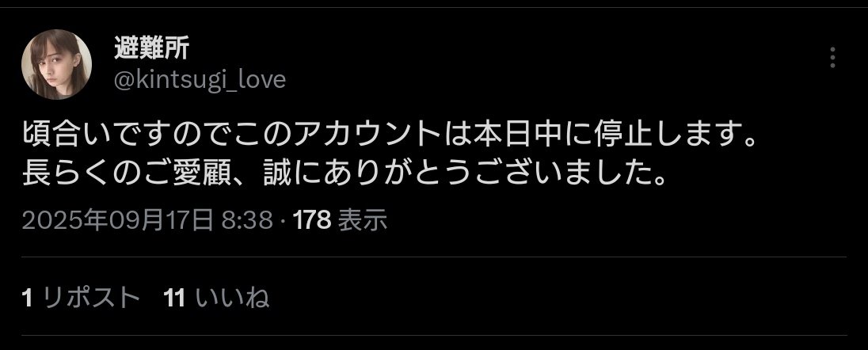Click the second line beginning 長らくのご愛顧
868x350 pixels.
coord(345,176)
